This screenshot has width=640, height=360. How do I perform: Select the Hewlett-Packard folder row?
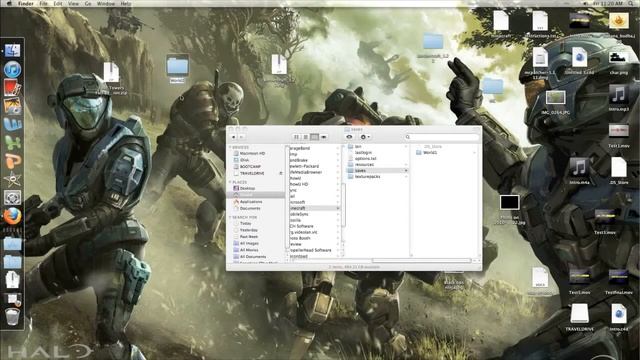tap(314, 167)
